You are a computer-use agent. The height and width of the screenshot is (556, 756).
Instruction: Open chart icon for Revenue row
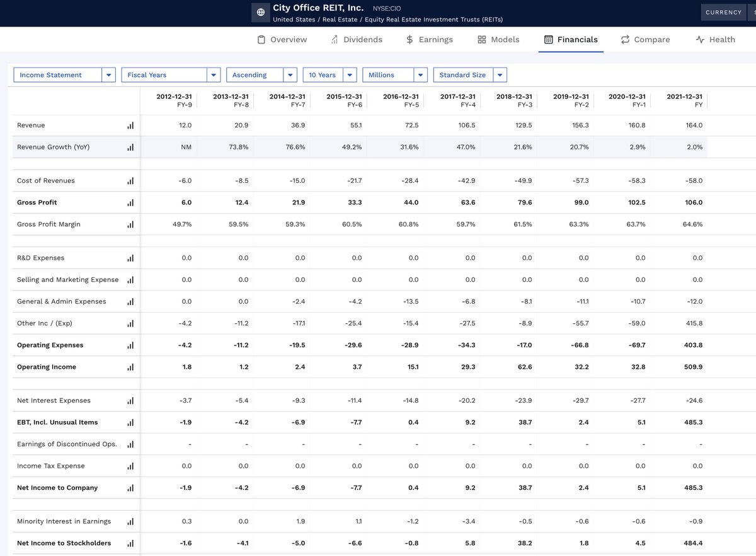pyautogui.click(x=130, y=125)
